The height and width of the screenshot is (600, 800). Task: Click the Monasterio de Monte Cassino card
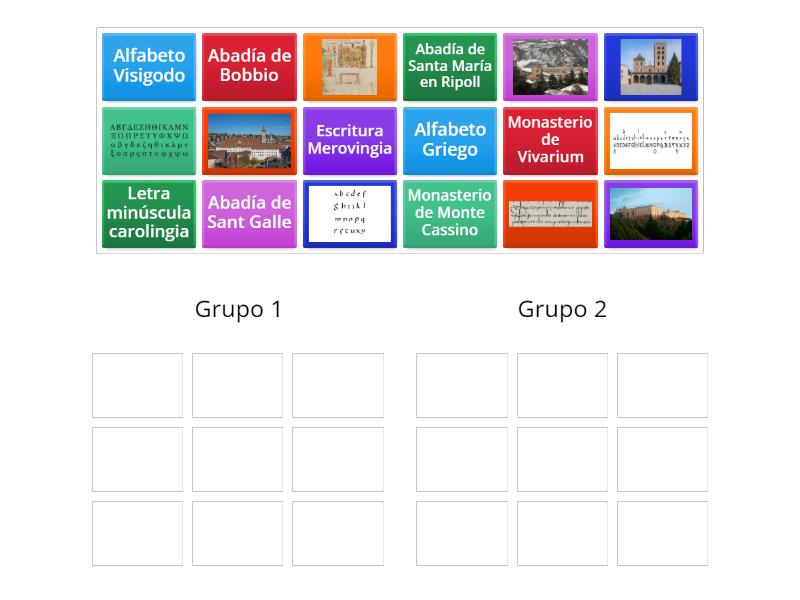pyautogui.click(x=450, y=213)
